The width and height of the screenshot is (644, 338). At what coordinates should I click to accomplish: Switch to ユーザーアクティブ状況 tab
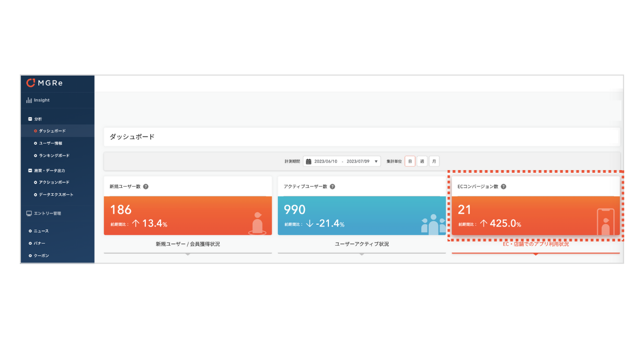362,244
